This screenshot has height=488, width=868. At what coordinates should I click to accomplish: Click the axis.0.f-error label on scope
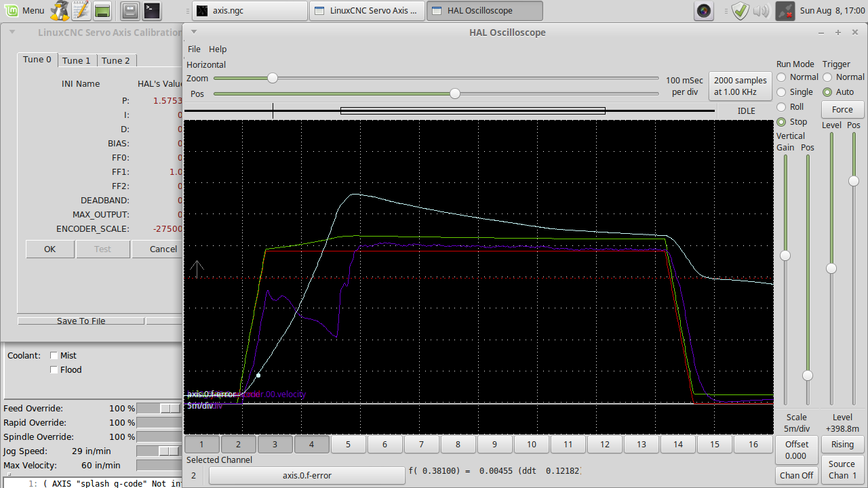point(212,394)
